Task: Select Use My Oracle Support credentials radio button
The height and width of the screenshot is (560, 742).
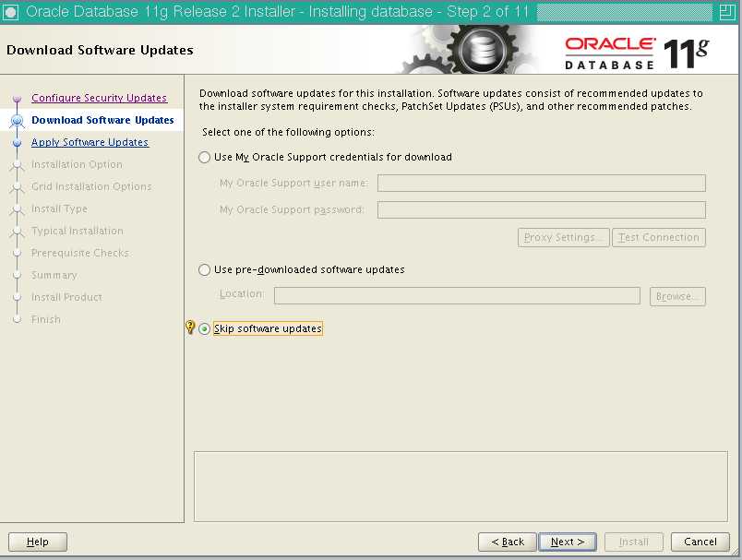Action: 205,158
